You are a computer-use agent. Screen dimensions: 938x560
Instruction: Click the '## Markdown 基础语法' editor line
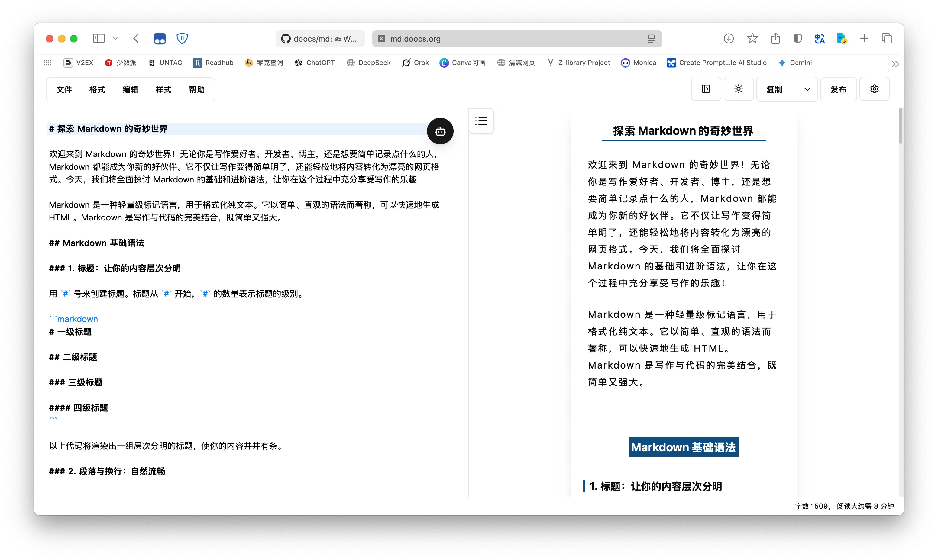pos(97,243)
